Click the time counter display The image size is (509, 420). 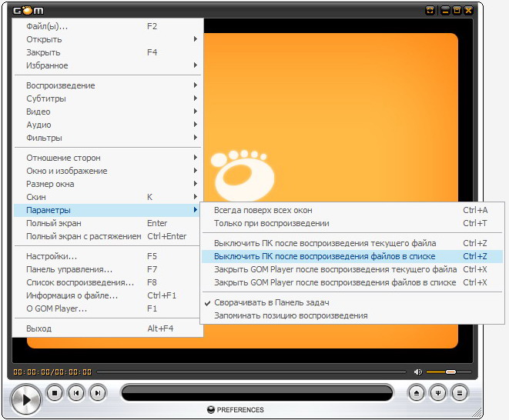click(x=52, y=372)
